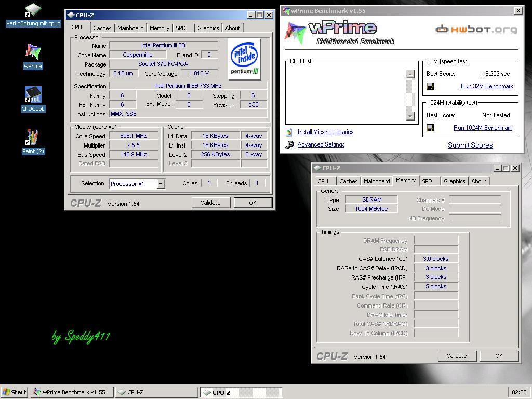Click the wrench icon beside Advanced Settings
The width and height of the screenshot is (532, 399).
pos(289,145)
